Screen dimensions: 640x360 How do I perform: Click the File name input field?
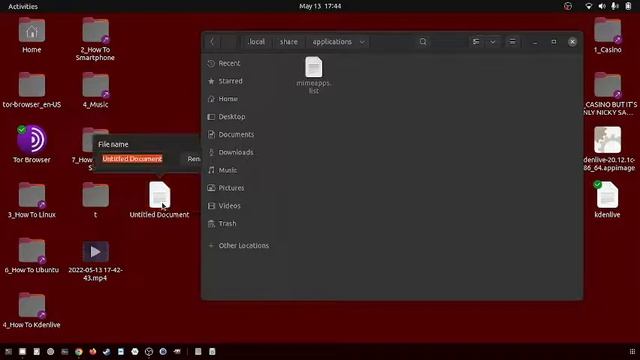point(138,159)
